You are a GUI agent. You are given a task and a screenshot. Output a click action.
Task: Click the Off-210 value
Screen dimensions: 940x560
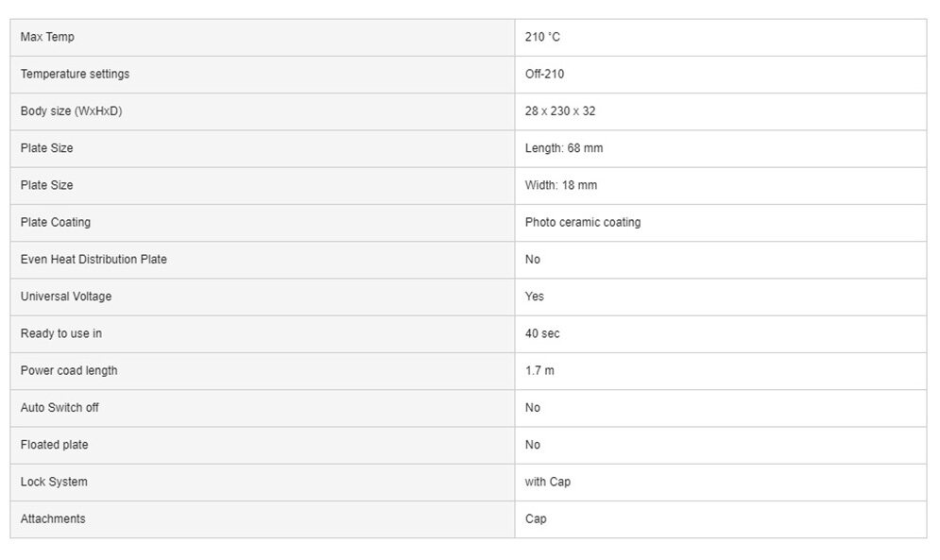pyautogui.click(x=544, y=74)
